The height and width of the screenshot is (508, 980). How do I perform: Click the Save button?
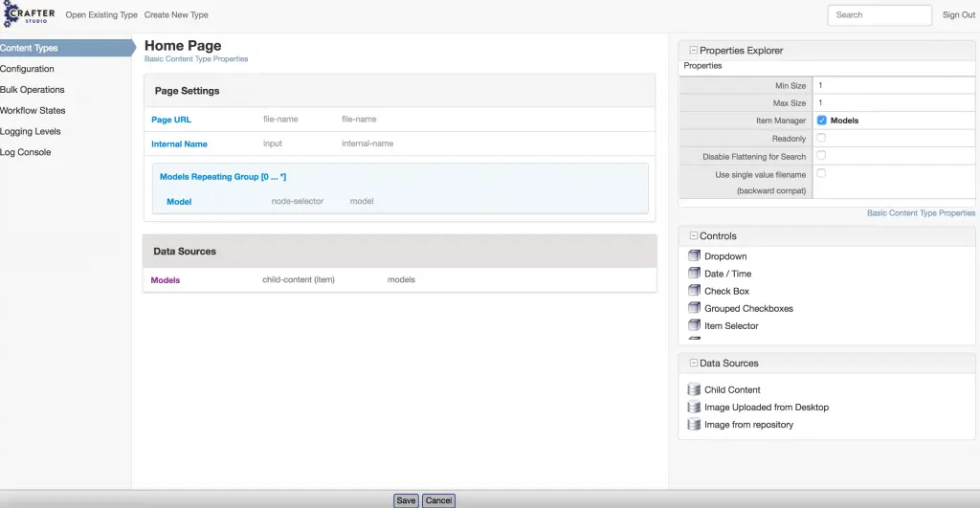[x=406, y=500]
